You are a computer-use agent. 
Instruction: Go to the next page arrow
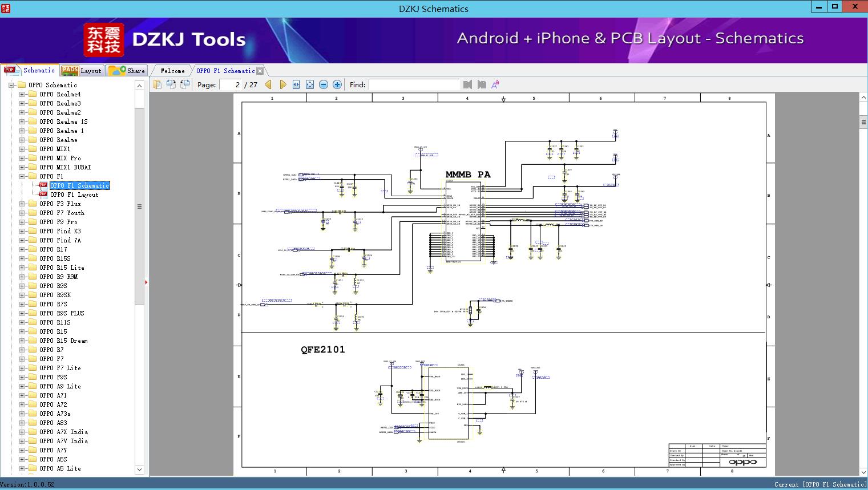(282, 84)
